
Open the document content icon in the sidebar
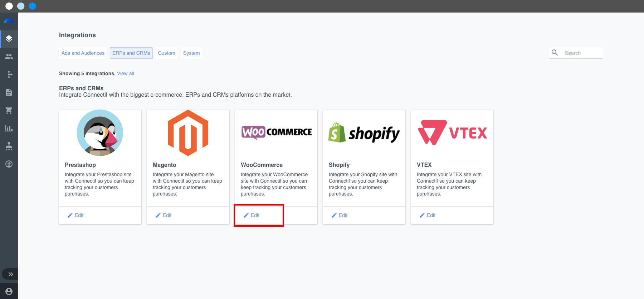tap(9, 92)
